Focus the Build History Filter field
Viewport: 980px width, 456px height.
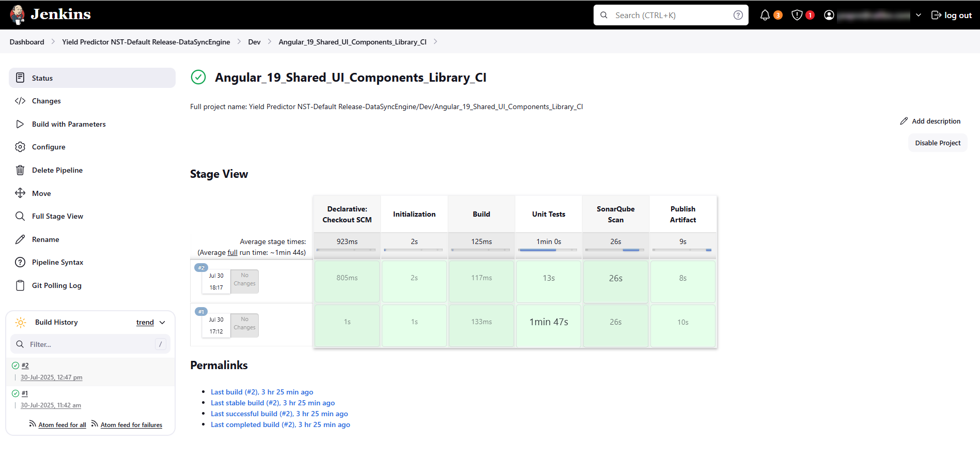click(x=90, y=344)
